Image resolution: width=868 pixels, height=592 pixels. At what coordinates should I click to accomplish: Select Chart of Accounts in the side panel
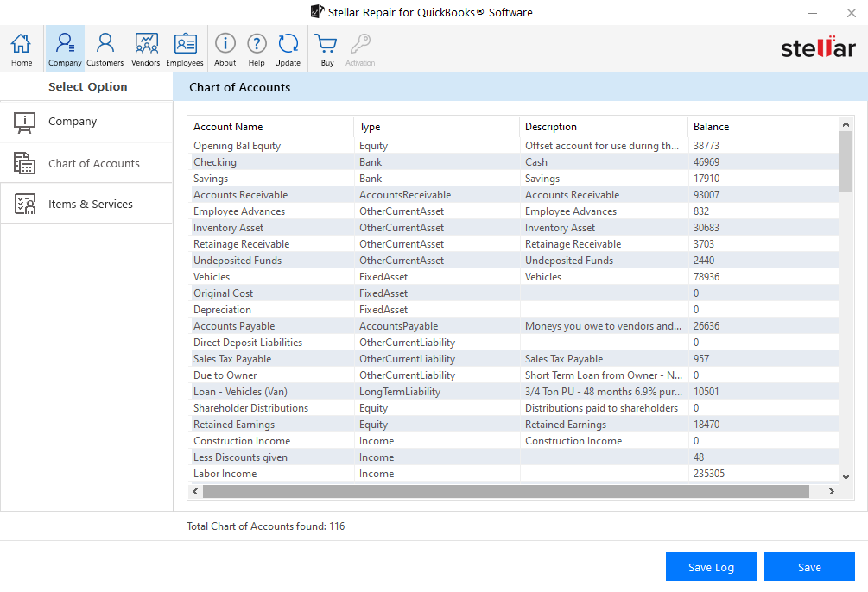[86, 162]
